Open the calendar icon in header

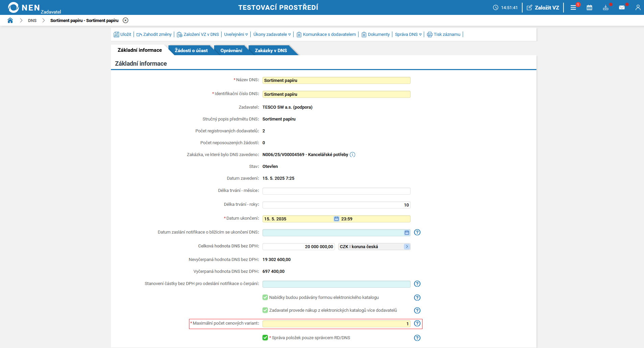coord(590,7)
